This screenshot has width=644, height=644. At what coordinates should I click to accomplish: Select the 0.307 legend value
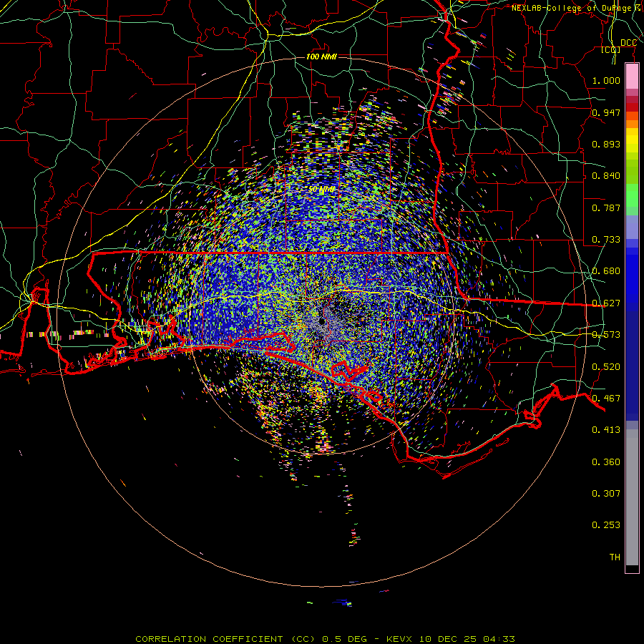click(x=606, y=494)
